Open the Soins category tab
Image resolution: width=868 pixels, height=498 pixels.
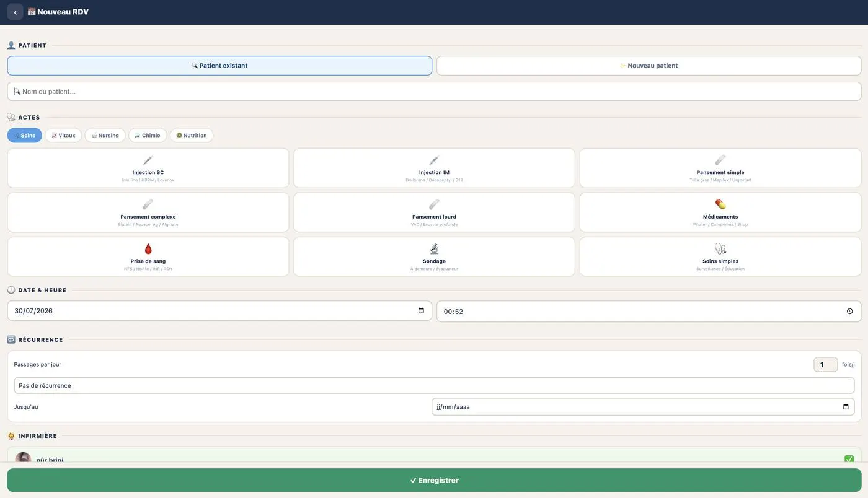25,135
